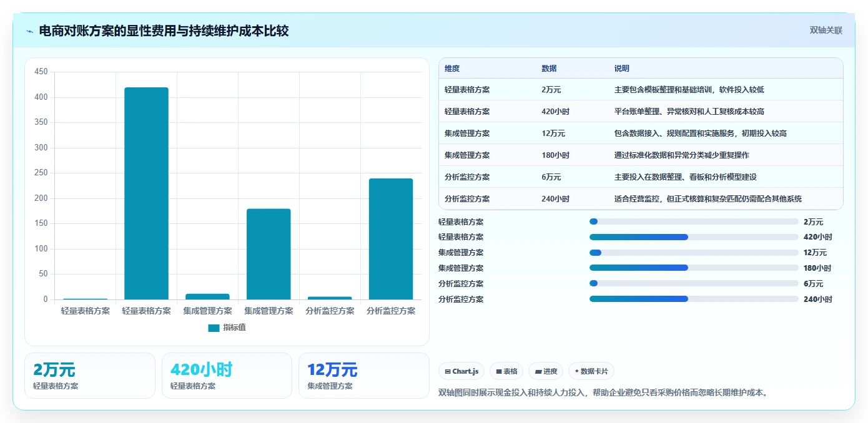
Task: Select the table cell showing 12万元
Action: click(553, 134)
